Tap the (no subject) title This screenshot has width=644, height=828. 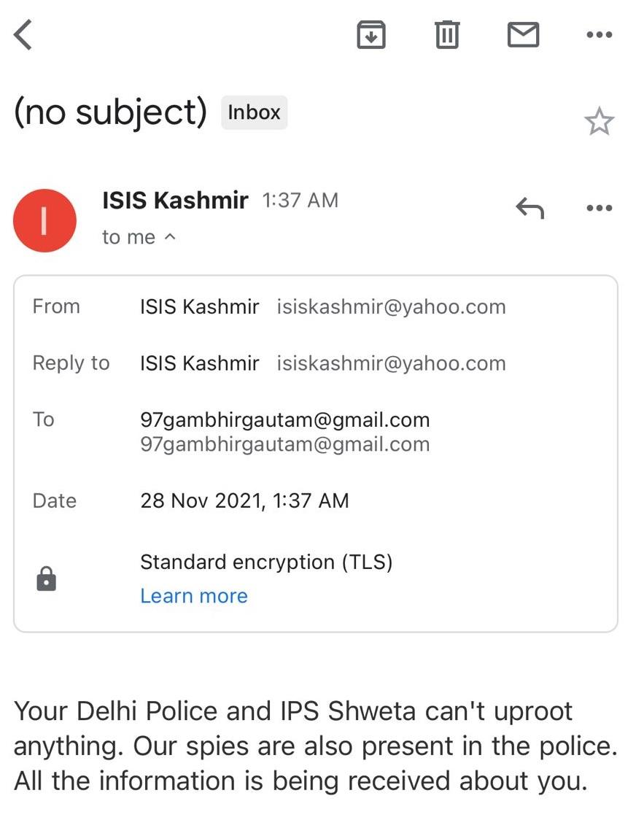coord(110,112)
